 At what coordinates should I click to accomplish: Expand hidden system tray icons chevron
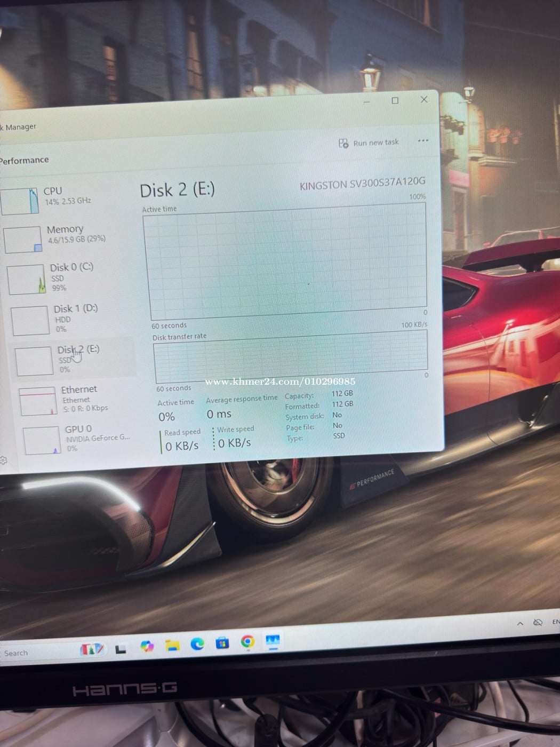tap(520, 623)
